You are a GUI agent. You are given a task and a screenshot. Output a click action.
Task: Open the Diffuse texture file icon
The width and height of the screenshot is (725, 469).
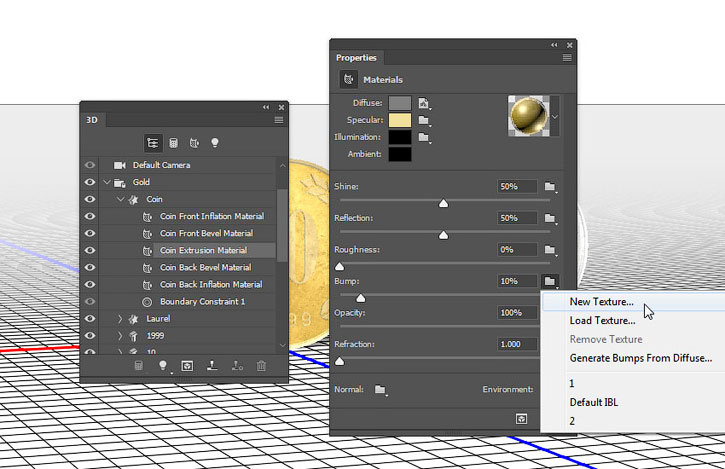pos(424,102)
